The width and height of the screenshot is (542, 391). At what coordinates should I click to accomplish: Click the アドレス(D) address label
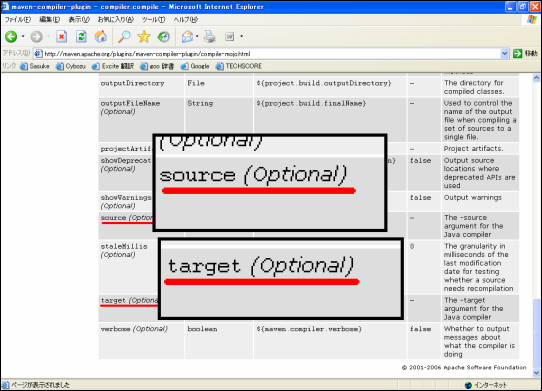pyautogui.click(x=16, y=53)
